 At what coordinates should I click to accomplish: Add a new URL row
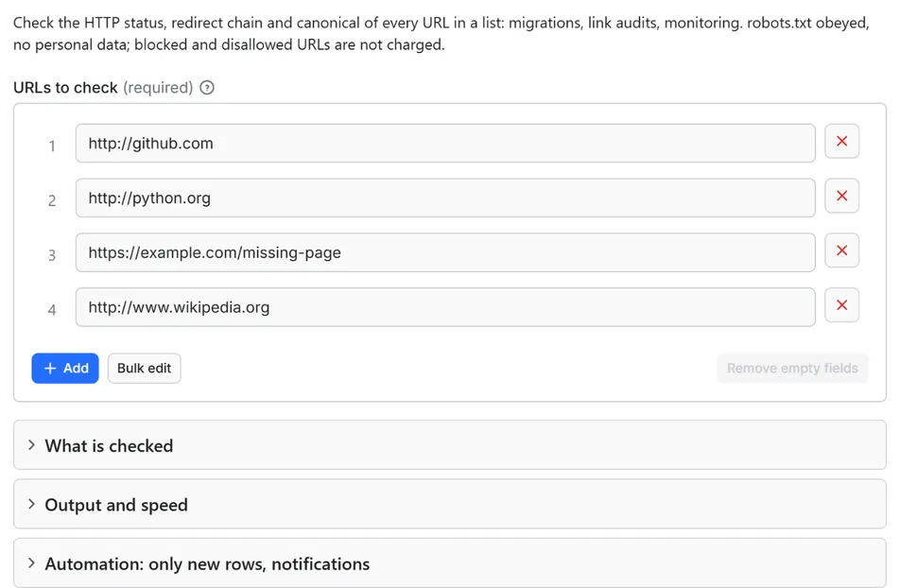65,368
